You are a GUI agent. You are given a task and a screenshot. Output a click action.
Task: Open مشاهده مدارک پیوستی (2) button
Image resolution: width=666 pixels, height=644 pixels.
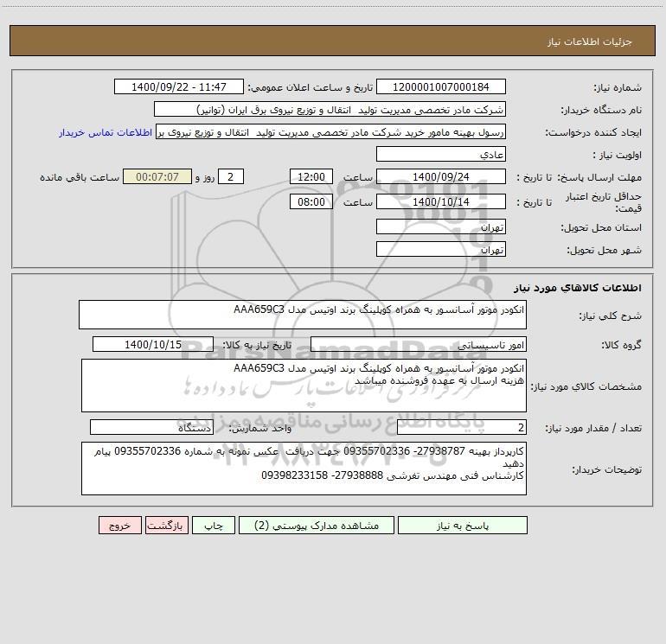point(317,526)
